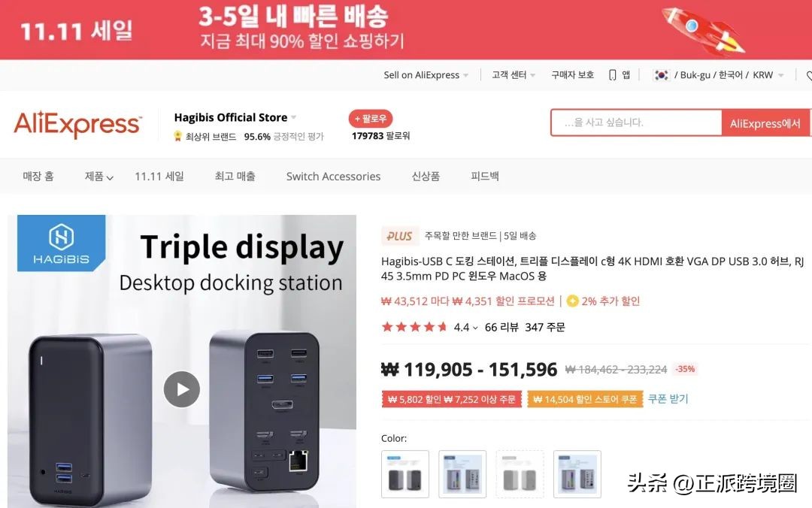The width and height of the screenshot is (812, 508).
Task: Click the PLUS badge icon
Action: tap(398, 236)
